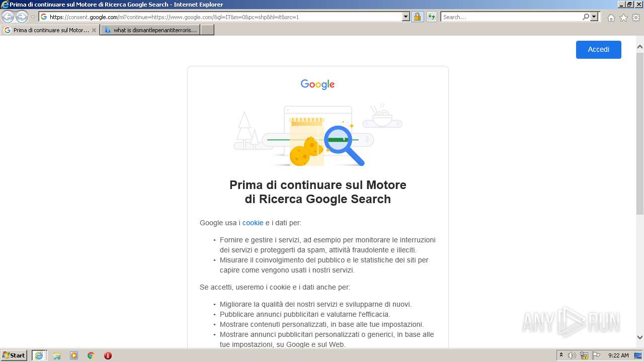Click the browser Back arrow button
This screenshot has width=644, height=362.
point(8,17)
